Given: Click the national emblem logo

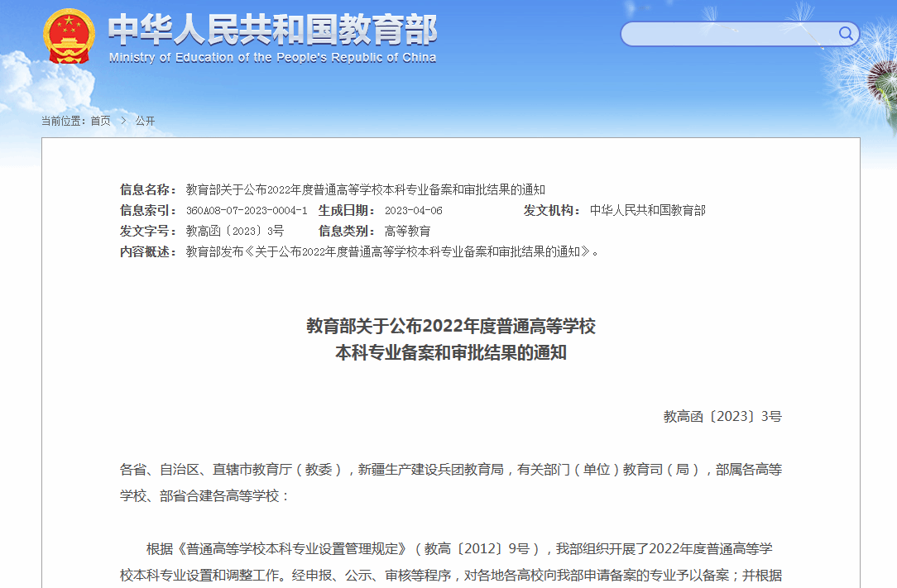Looking at the screenshot, I should click(x=70, y=37).
